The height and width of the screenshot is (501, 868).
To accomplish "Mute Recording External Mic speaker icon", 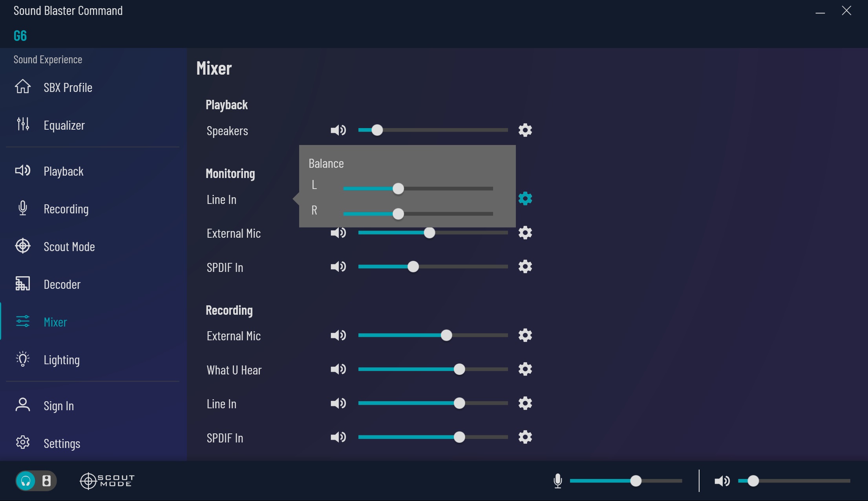I will tap(338, 335).
